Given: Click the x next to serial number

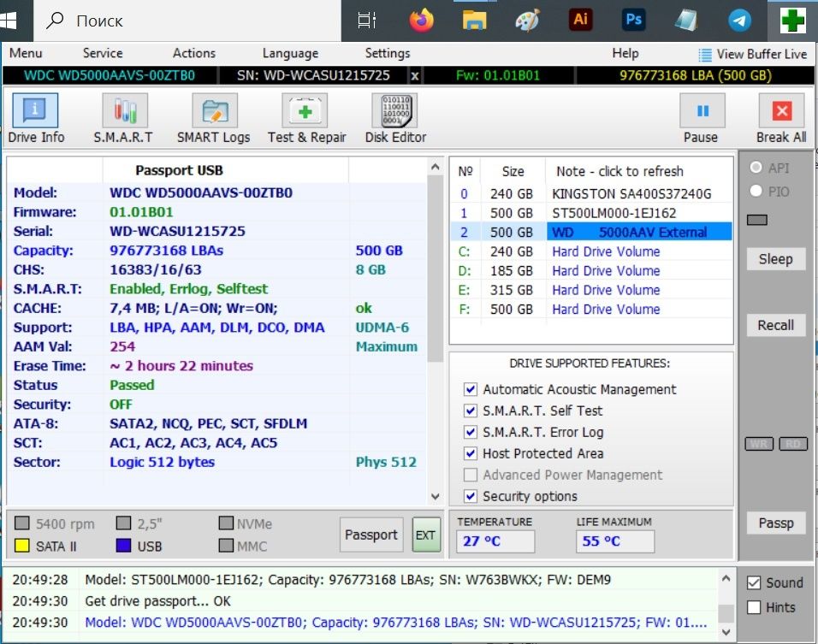Looking at the screenshot, I should (415, 76).
